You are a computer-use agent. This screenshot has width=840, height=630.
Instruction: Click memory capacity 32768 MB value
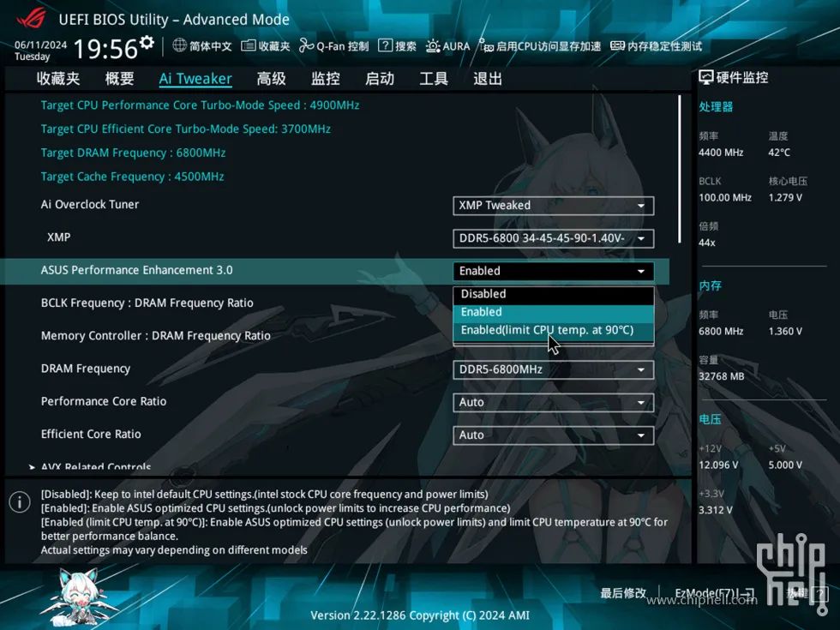pyautogui.click(x=721, y=376)
